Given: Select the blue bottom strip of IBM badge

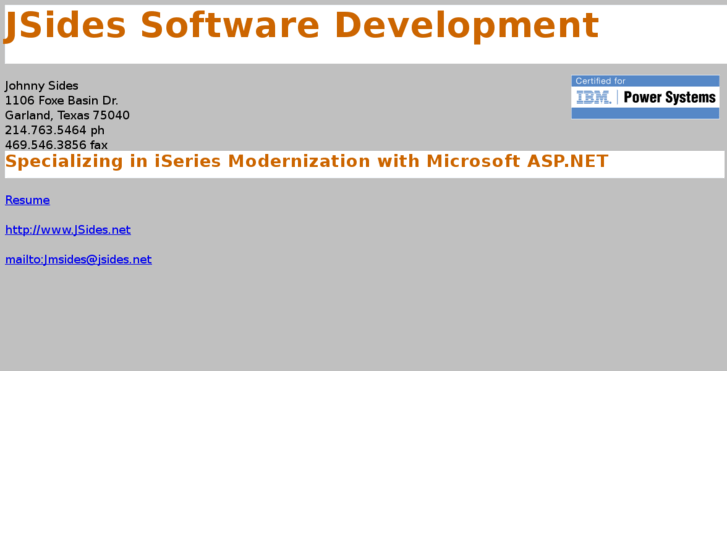Looking at the screenshot, I should point(645,113).
